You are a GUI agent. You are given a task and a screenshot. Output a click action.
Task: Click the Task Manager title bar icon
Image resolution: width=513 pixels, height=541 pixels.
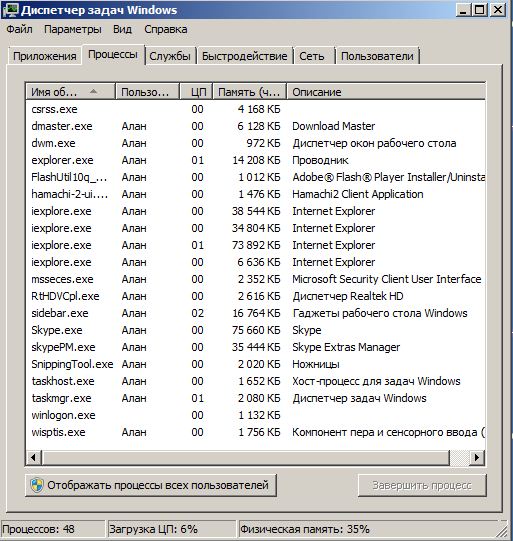coord(10,10)
